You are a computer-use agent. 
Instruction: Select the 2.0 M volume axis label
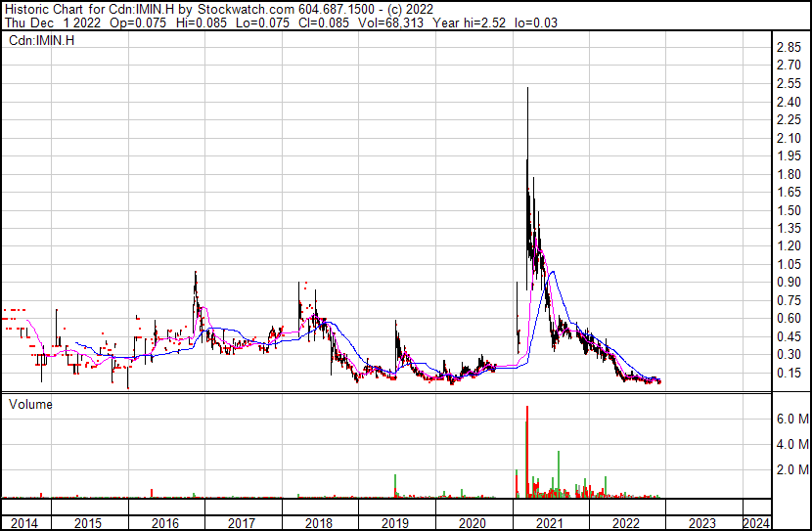791,470
